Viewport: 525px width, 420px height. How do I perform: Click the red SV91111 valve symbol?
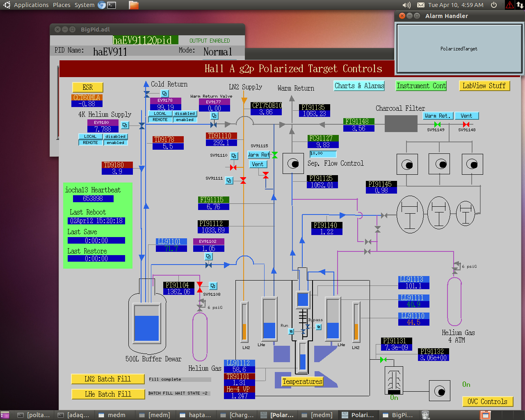click(x=243, y=180)
